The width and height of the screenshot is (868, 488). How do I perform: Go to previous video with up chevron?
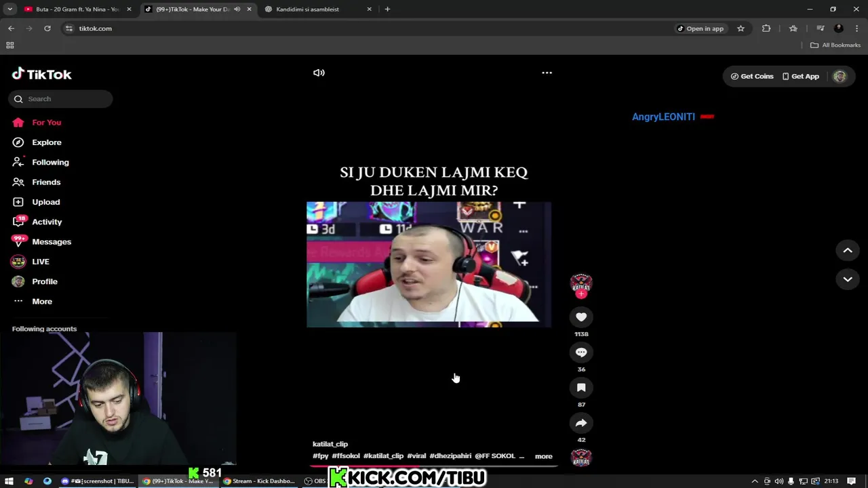(x=848, y=251)
